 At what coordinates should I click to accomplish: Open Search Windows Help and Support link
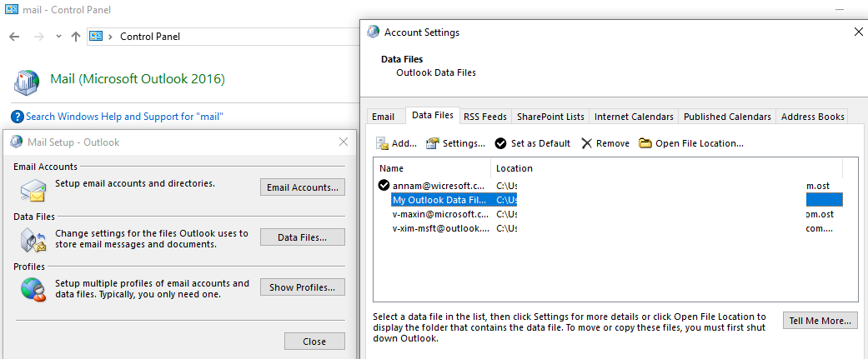tap(124, 117)
